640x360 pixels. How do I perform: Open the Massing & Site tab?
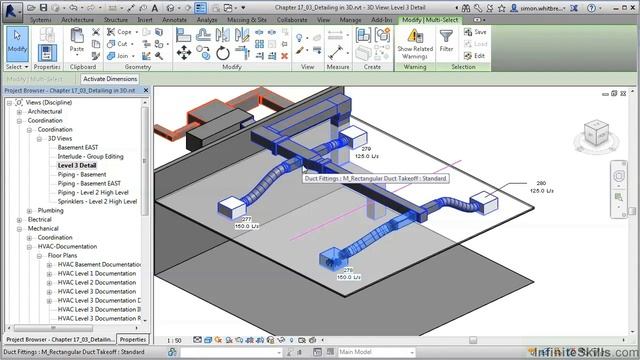pyautogui.click(x=247, y=20)
